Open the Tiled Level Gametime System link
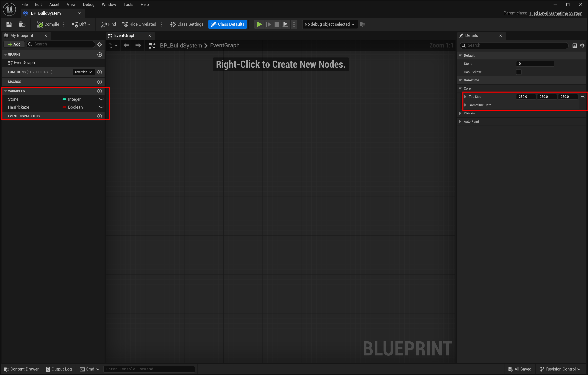 tap(555, 13)
